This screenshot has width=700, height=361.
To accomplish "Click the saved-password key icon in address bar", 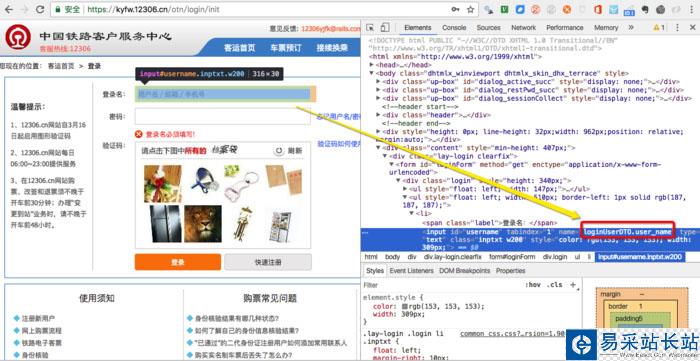I will [x=455, y=9].
